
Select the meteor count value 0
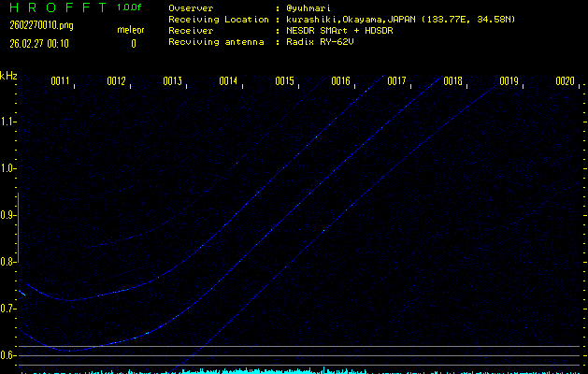[133, 43]
